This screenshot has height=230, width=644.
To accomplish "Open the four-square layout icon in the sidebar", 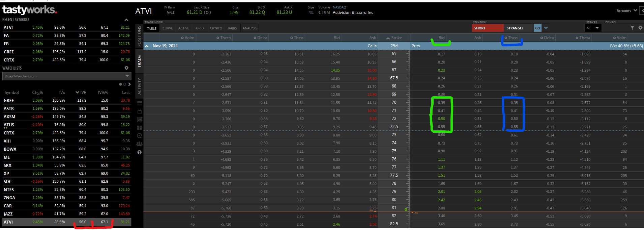I will (139, 128).
